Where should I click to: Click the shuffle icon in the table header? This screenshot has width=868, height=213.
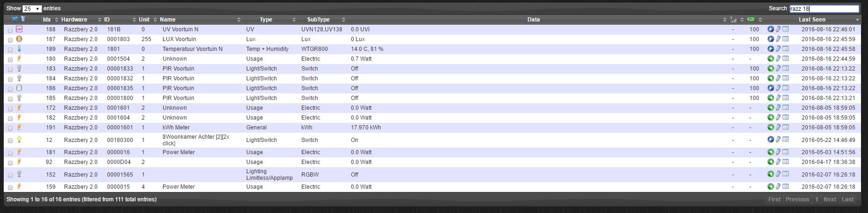coord(14,19)
